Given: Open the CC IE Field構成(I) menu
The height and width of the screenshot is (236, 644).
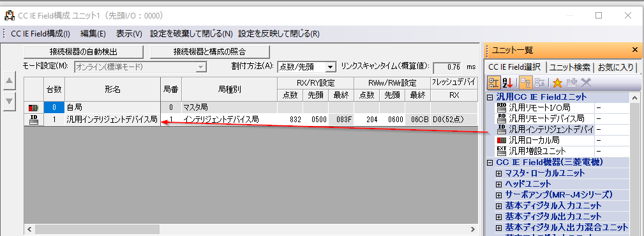Looking at the screenshot, I should [40, 34].
